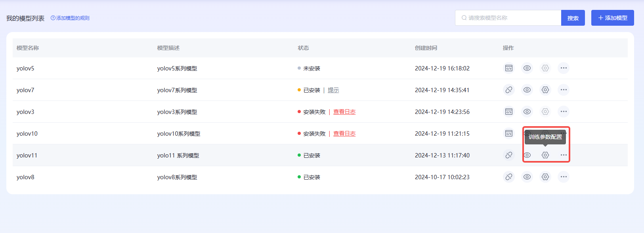The image size is (644, 233).
Task: Click the training config gear for yolov5
Action: (x=545, y=68)
